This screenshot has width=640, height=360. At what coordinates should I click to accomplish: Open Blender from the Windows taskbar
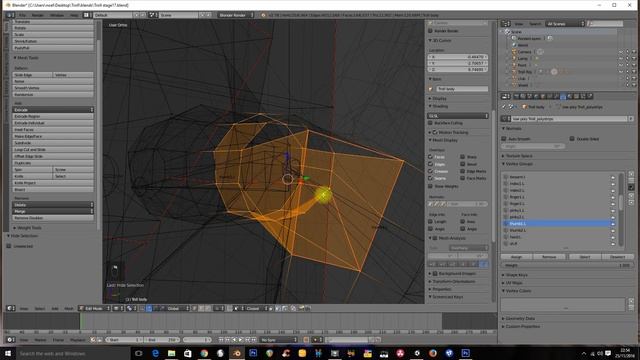236,353
